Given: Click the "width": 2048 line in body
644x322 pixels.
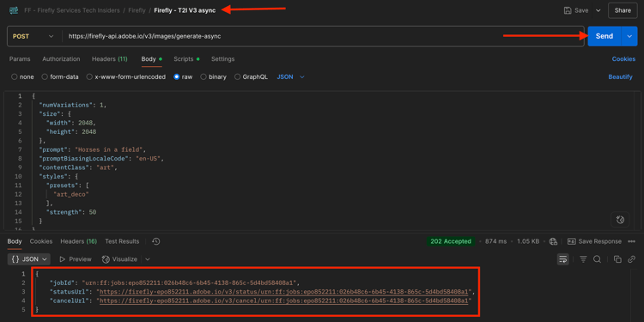Looking at the screenshot, I should tap(71, 123).
